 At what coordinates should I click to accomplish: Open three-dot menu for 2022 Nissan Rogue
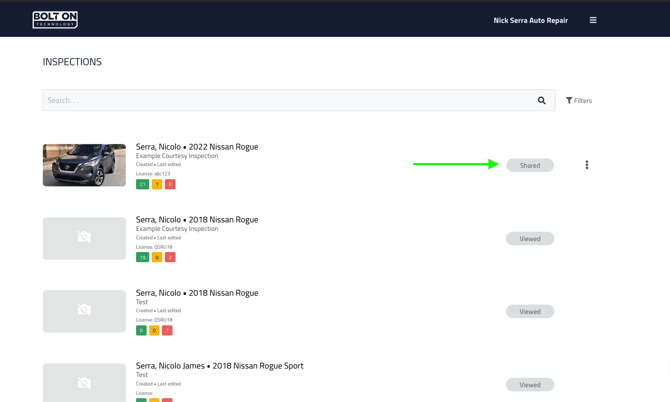click(x=587, y=165)
